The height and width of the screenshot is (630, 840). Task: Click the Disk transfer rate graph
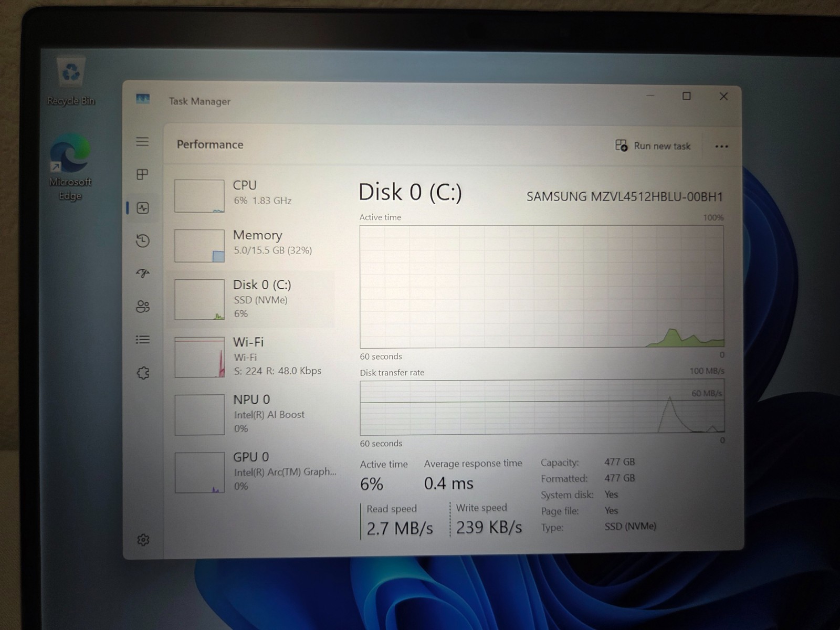(x=541, y=408)
